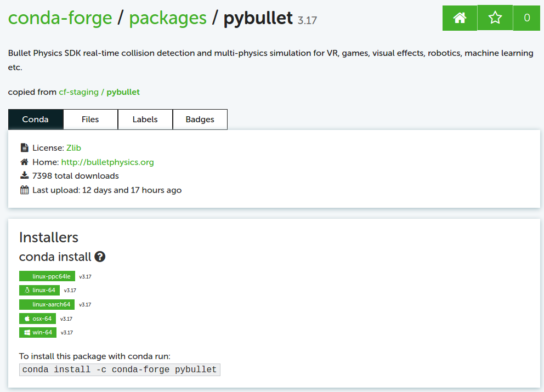Open the conda-forge channel link
Screen dimensions: 544x392
tap(60, 18)
